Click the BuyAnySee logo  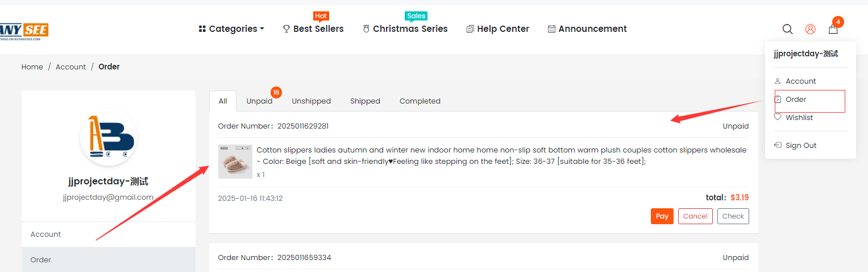(x=24, y=31)
